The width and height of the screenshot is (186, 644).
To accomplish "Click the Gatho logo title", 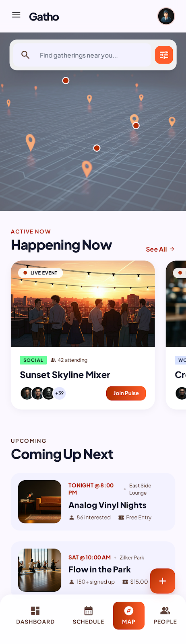I will (44, 17).
